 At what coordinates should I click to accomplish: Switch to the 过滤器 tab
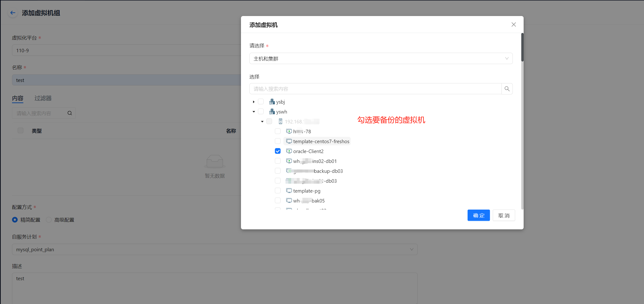[x=43, y=98]
